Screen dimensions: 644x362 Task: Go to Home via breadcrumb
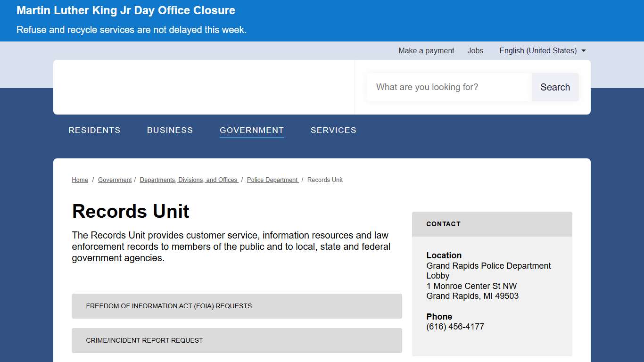80,180
